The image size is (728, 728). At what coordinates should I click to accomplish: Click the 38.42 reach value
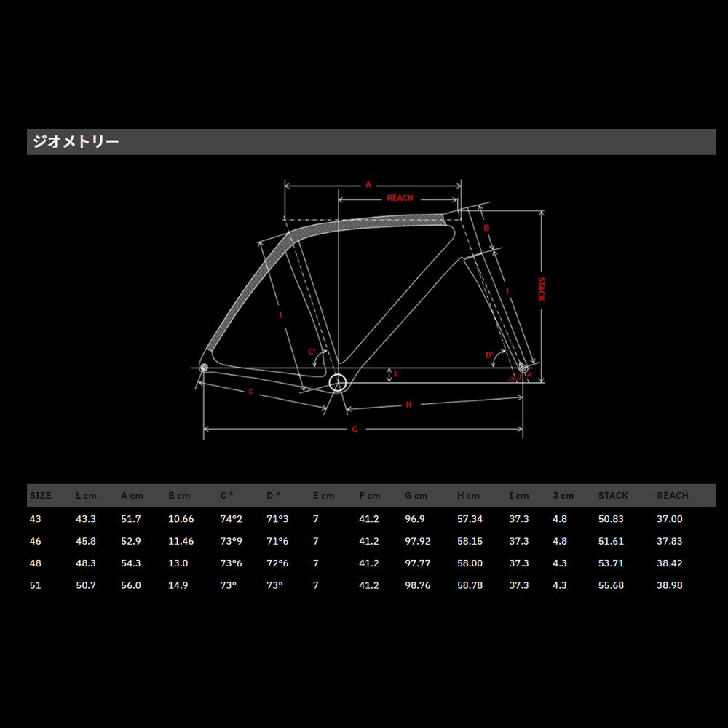click(670, 563)
